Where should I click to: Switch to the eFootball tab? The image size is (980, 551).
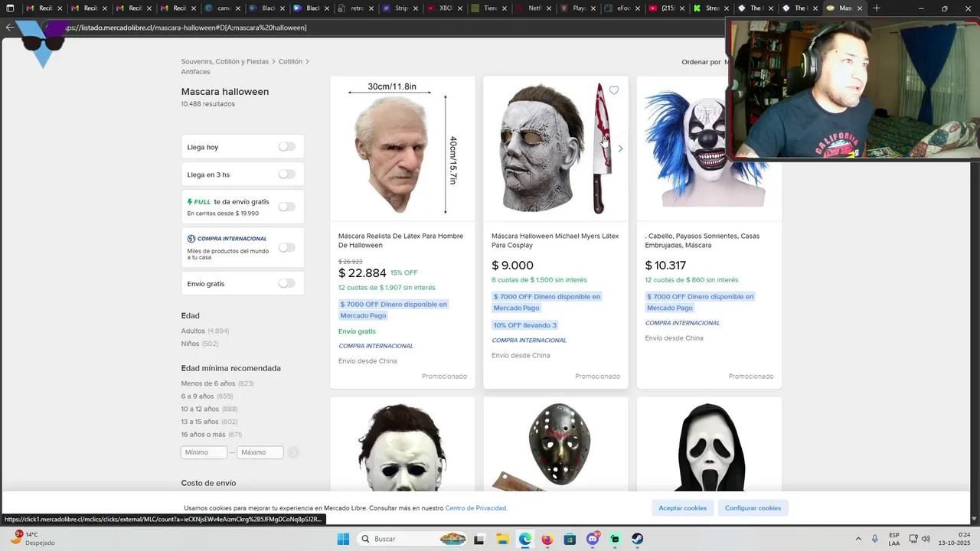coord(622,8)
